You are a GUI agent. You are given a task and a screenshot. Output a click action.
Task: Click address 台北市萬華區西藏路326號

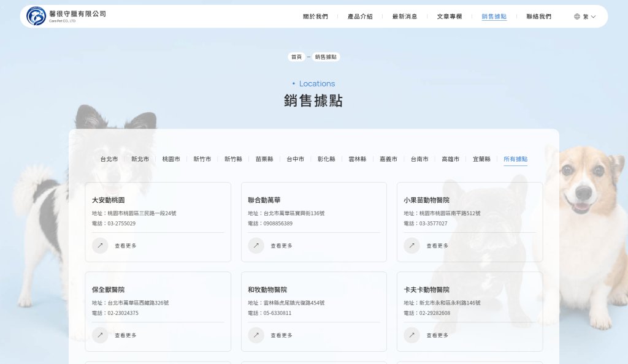click(138, 303)
